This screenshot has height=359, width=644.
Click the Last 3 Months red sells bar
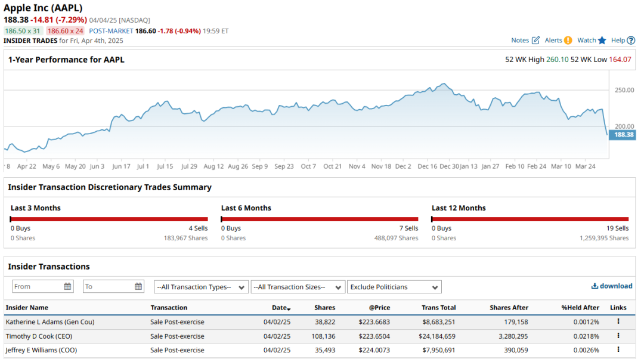(109, 219)
